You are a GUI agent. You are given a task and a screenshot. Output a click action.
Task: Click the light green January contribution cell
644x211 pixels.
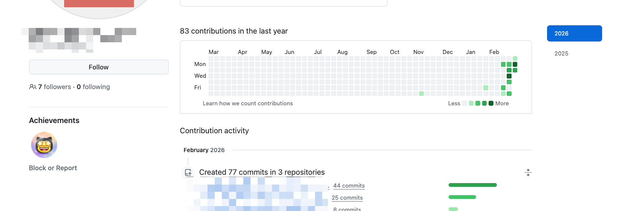(486, 88)
